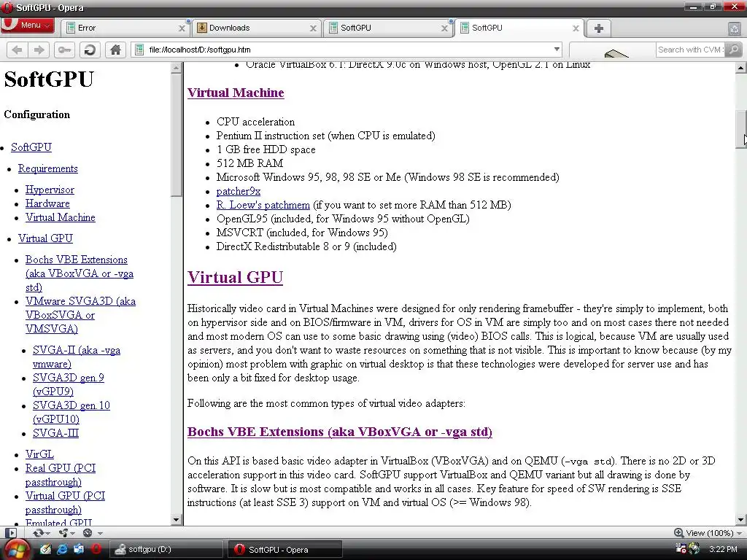Open SVGA3D gen.9 (vGPU9) link

tap(68, 384)
